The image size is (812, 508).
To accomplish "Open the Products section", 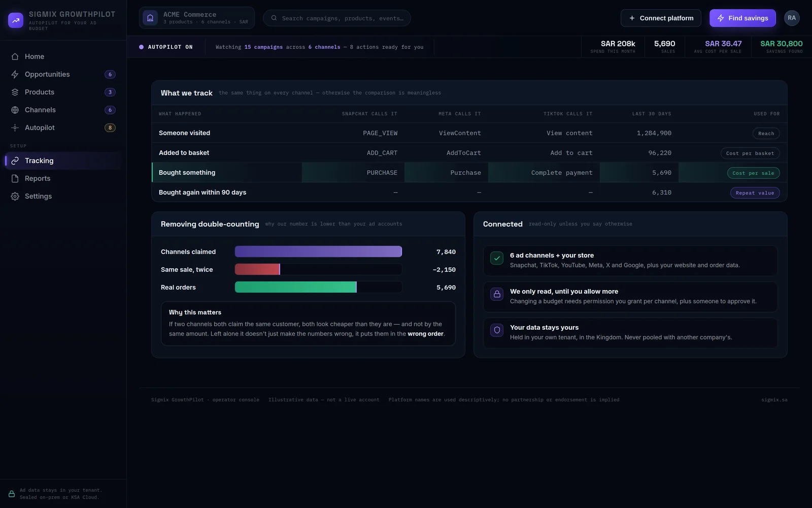I will tap(63, 92).
